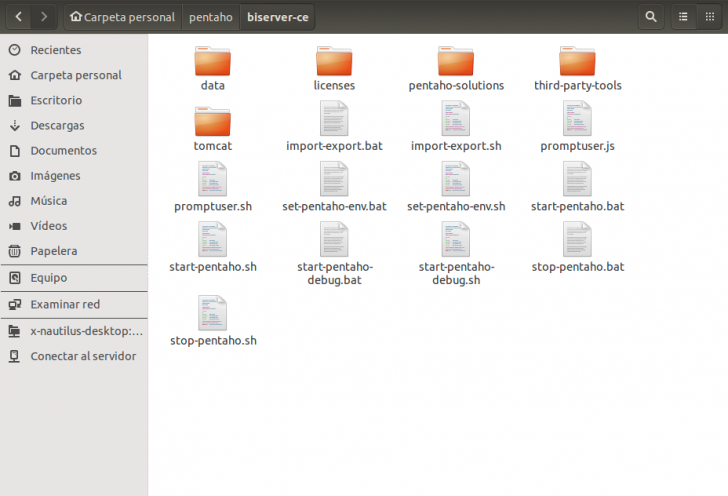This screenshot has height=496, width=728.
Task: Select the promptuser.js file icon
Action: pos(578,119)
